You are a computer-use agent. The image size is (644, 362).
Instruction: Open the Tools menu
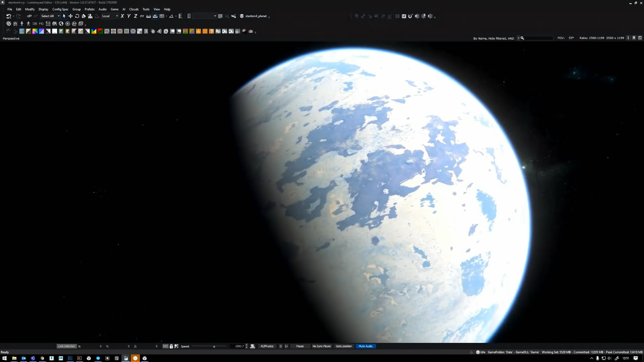click(x=146, y=9)
